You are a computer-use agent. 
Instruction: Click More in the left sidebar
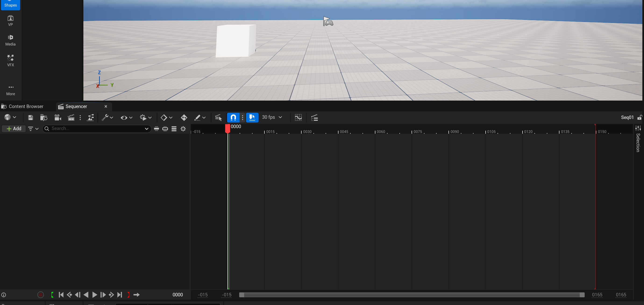point(11,90)
